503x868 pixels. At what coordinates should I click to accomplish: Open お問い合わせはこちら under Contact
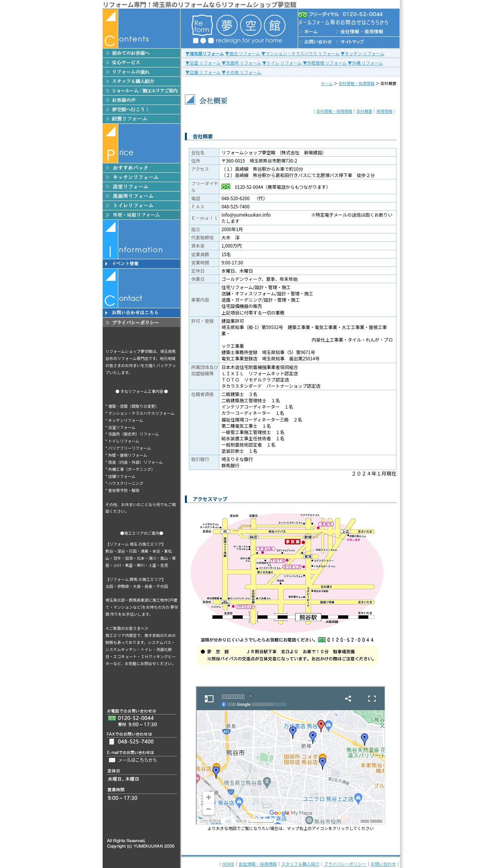tap(141, 313)
